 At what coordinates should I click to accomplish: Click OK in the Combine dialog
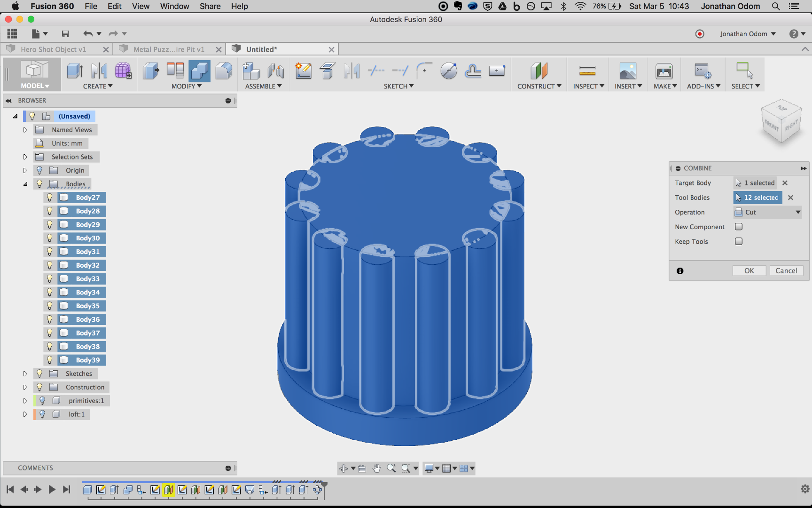pyautogui.click(x=749, y=270)
